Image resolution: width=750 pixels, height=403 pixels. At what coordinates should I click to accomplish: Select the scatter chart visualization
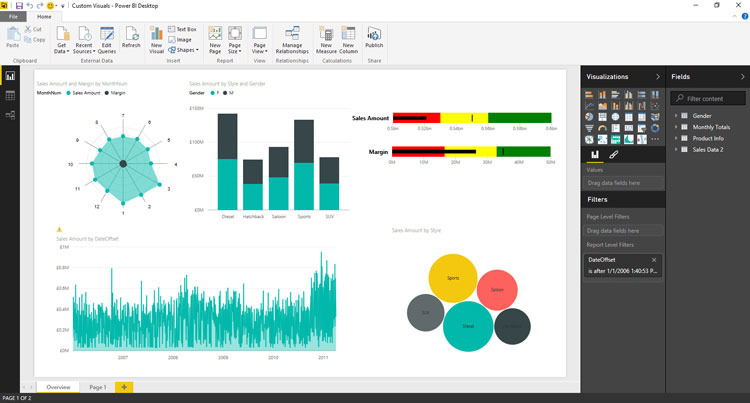coord(655,106)
